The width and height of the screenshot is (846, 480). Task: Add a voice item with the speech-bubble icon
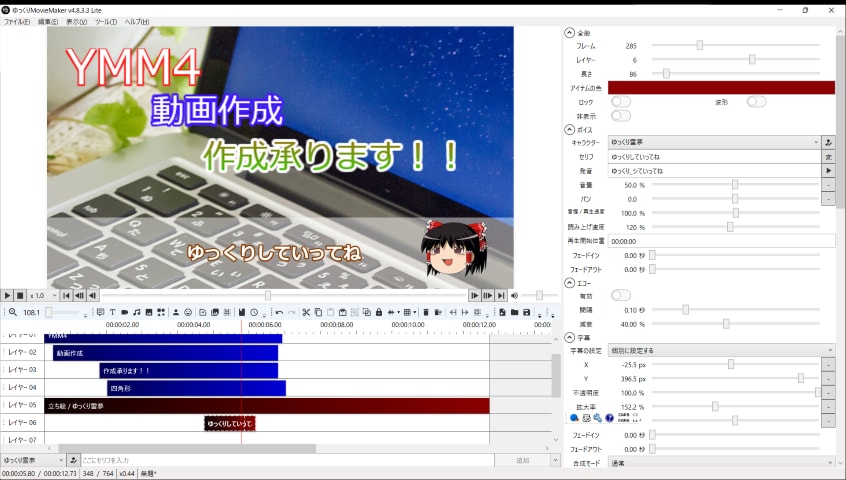coord(100,312)
